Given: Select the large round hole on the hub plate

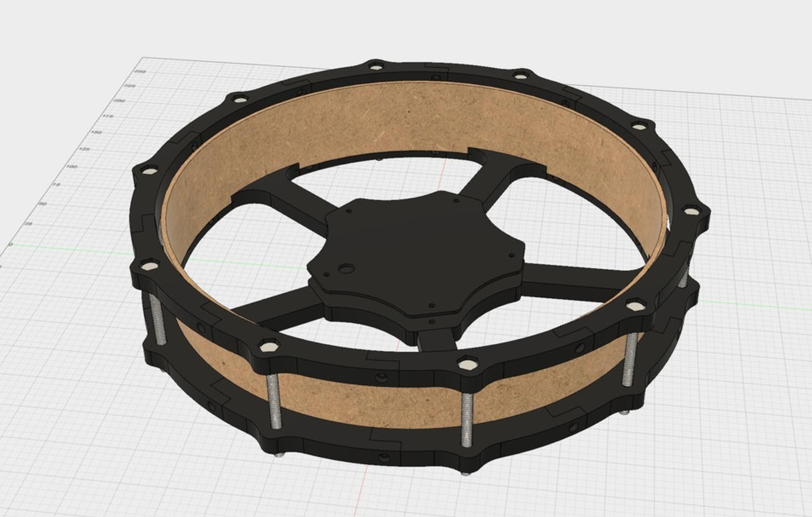Looking at the screenshot, I should (x=346, y=269).
